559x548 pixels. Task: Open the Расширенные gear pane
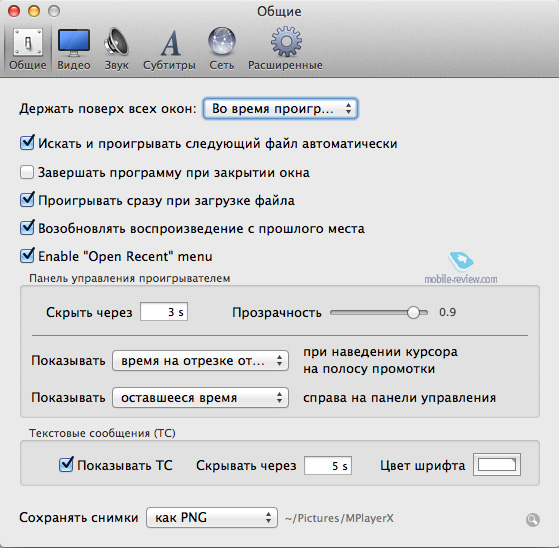click(285, 49)
